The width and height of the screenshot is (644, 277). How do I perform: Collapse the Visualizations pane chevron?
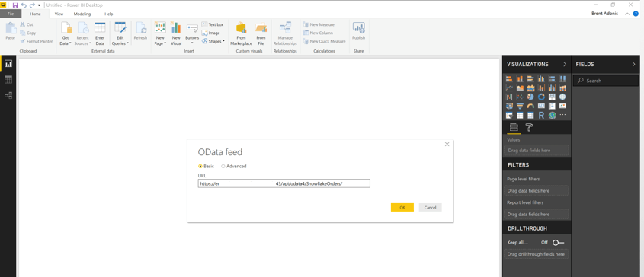pos(565,65)
